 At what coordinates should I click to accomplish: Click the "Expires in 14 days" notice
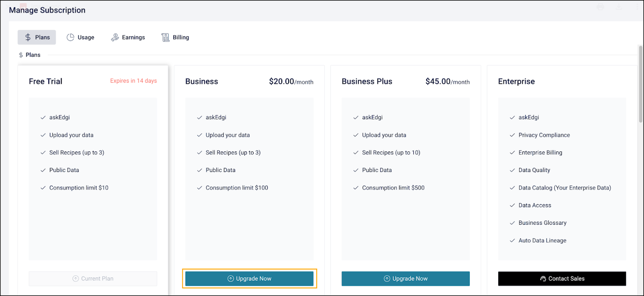[133, 81]
